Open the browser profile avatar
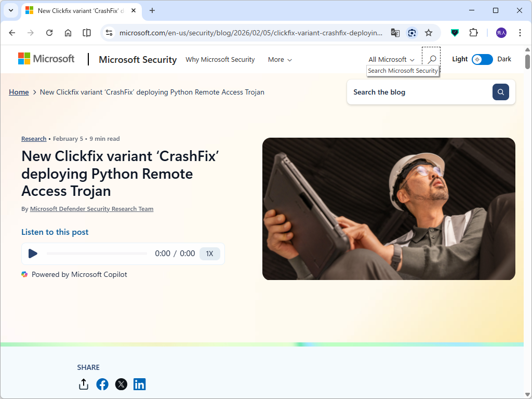Screen dimensions: 532x399 (501, 33)
